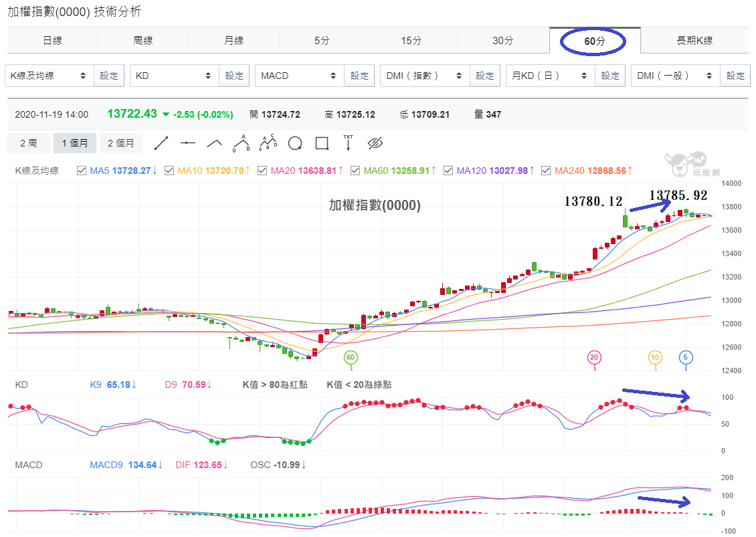Select the TXT text annotation tool
756x537 pixels.
(x=348, y=143)
